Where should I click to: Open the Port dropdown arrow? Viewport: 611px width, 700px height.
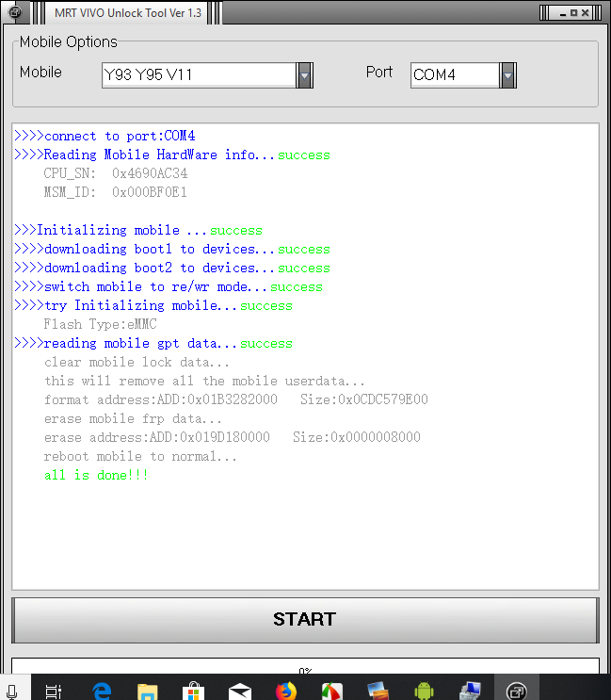coord(508,75)
